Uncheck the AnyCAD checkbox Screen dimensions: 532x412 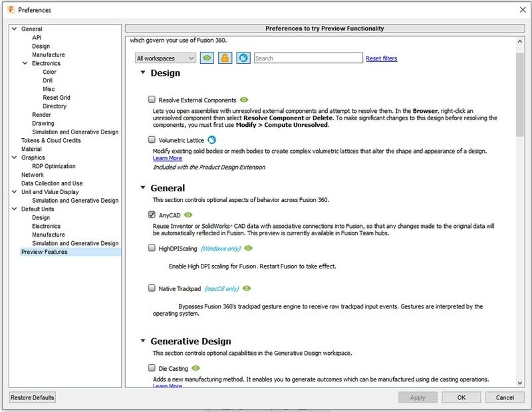click(x=152, y=215)
